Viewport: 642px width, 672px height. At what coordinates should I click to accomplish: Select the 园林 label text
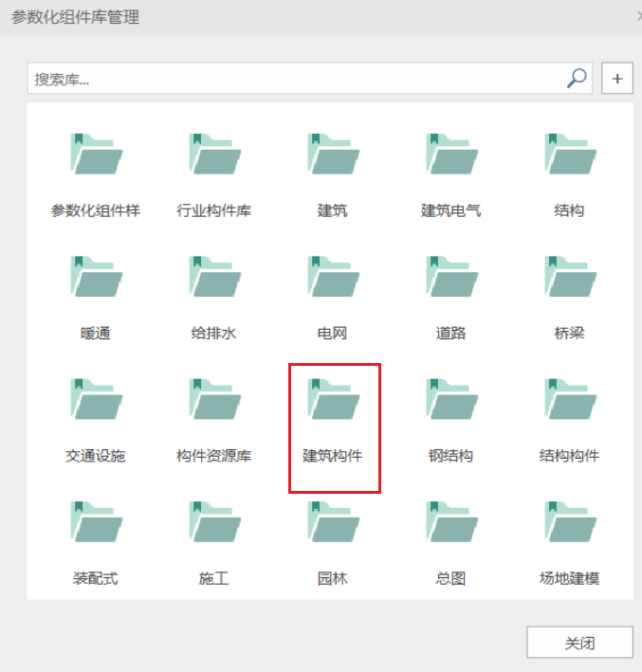coord(332,578)
